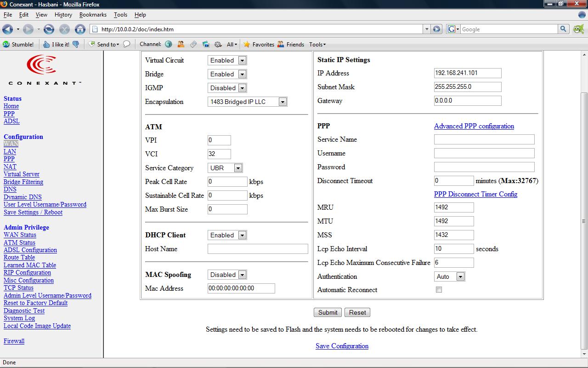The image size is (588, 368).
Task: Open the MAC Spoofing dropdown
Action: click(227, 275)
